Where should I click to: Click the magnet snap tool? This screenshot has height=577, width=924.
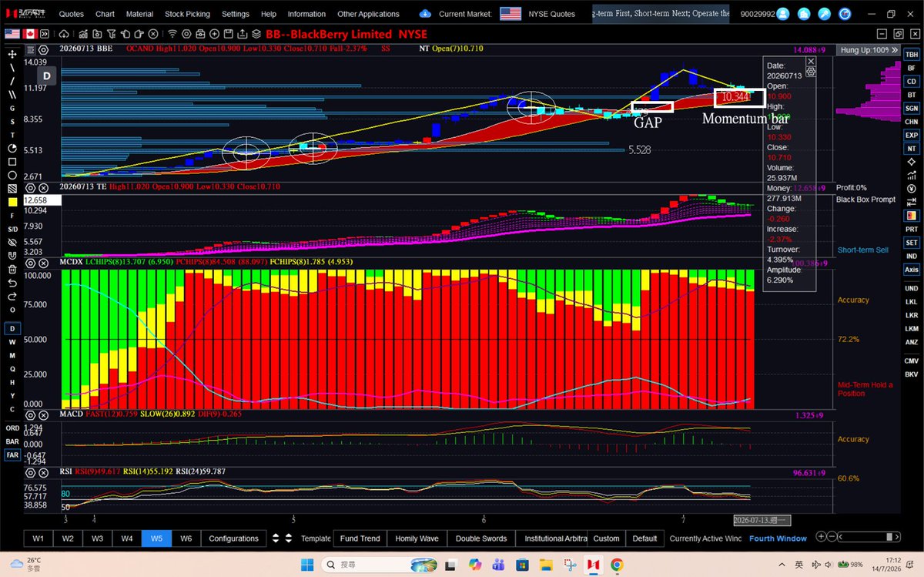[x=12, y=256]
